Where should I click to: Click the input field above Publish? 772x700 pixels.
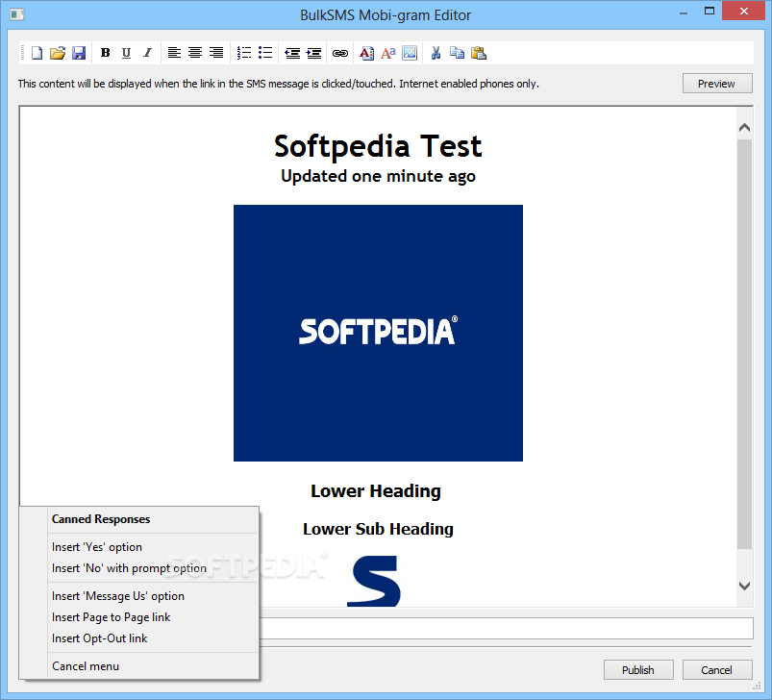(506, 629)
